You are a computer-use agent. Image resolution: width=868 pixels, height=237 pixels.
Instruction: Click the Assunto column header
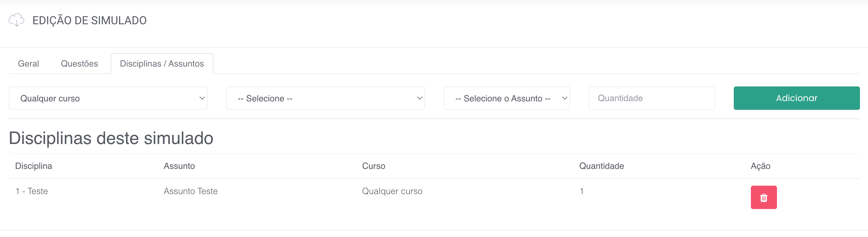(179, 166)
